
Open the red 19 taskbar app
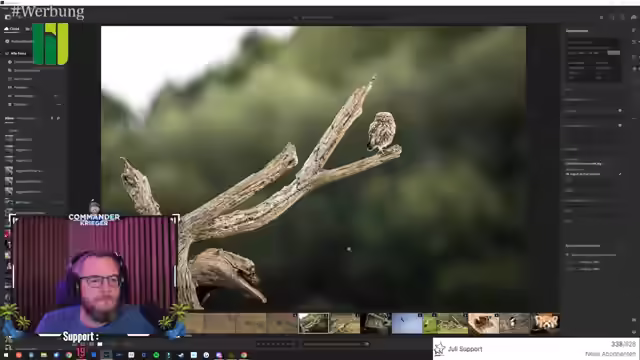coord(81,353)
